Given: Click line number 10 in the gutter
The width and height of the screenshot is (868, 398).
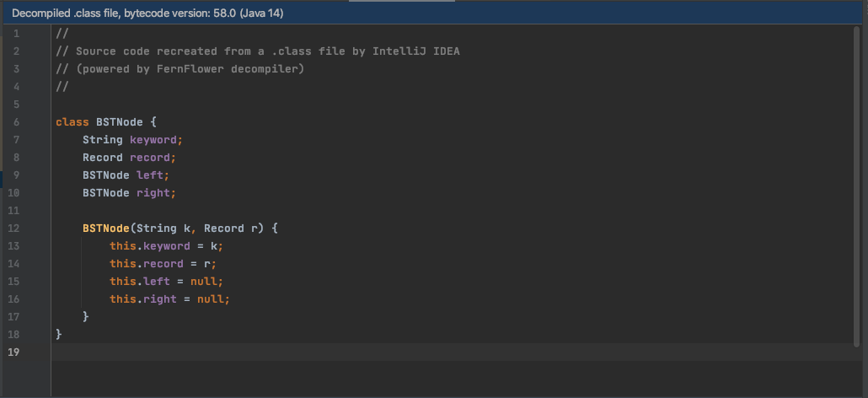Looking at the screenshot, I should pos(13,192).
